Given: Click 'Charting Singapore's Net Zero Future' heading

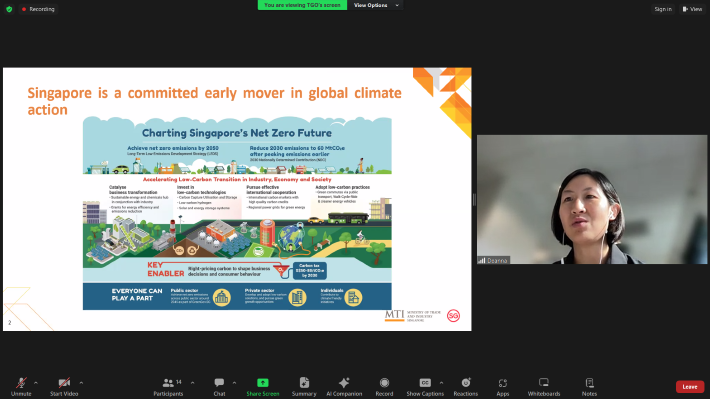Looking at the screenshot, I should [x=237, y=133].
